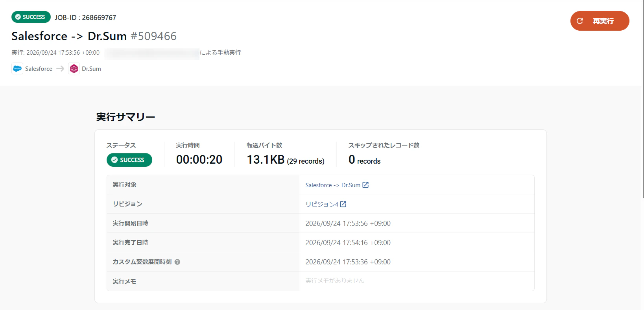The image size is (644, 310).
Task: Click custom variable time 2026/09/24 17:53:36
Action: pos(348,262)
